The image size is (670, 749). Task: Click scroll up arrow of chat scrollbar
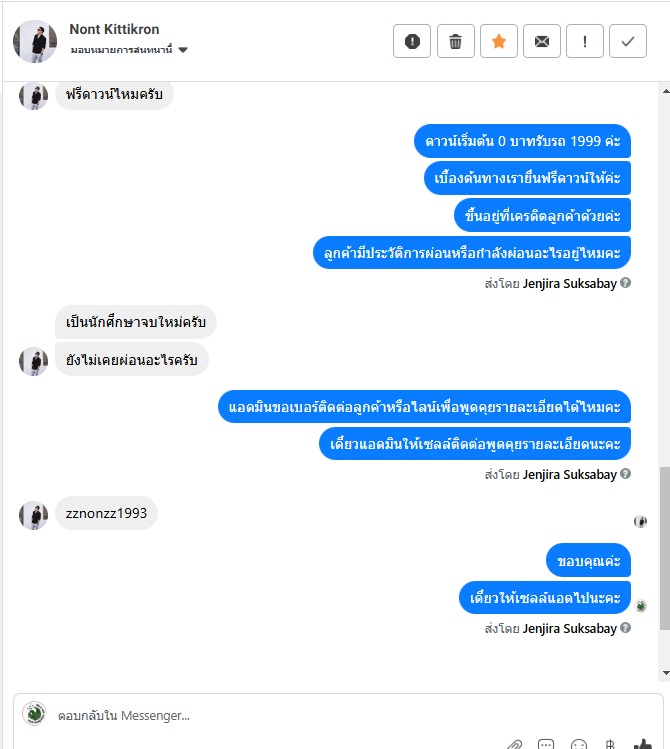coord(665,91)
